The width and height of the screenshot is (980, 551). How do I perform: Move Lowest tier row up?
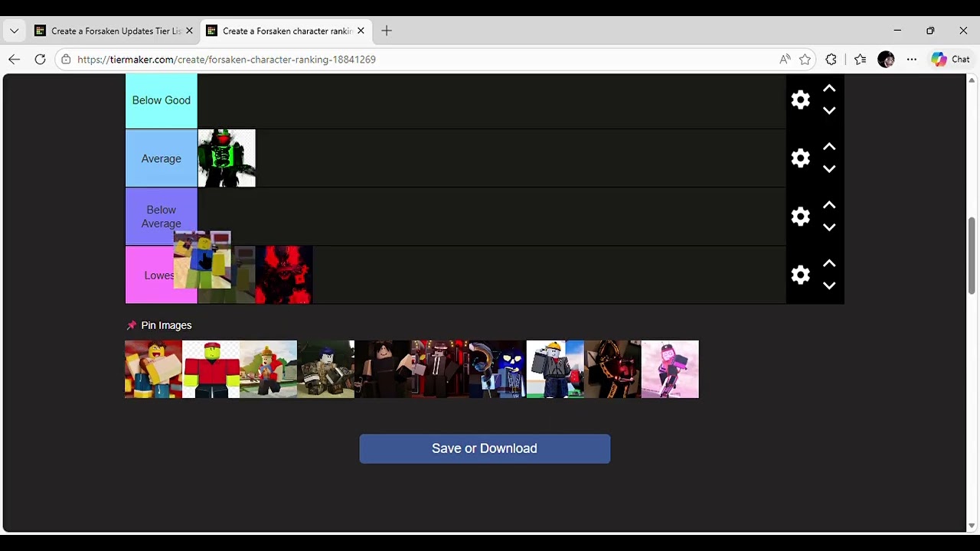coord(829,263)
